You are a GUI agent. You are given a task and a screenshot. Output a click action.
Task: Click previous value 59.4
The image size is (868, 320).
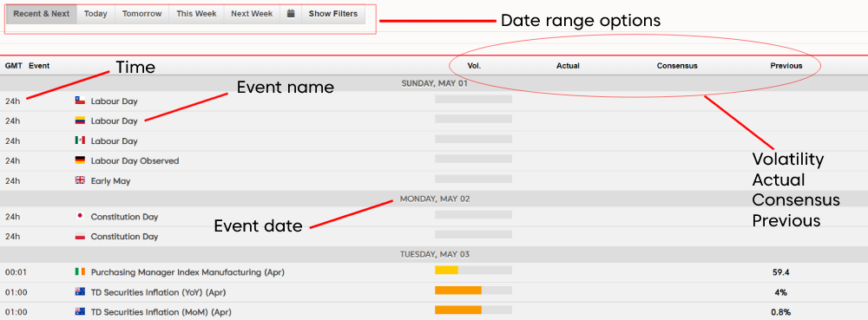780,272
